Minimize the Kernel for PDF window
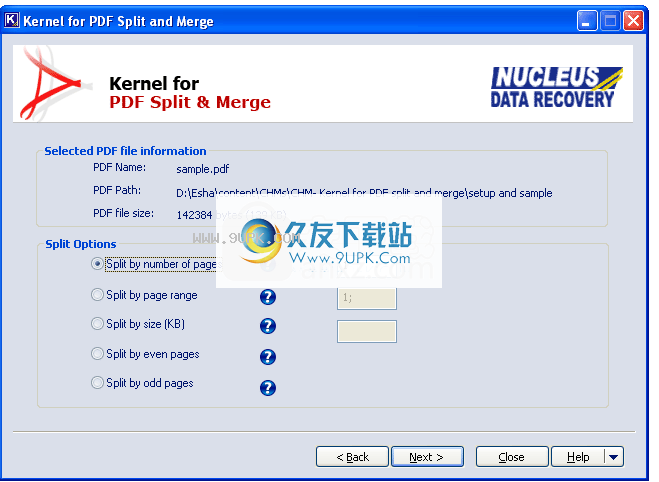Screen dimensions: 659x482 pos(587,20)
